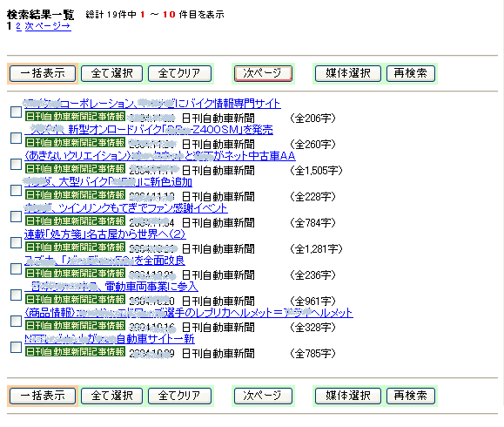504x427 pixels.
Task: Click the bottom 全て選択 button
Action: click(x=111, y=396)
